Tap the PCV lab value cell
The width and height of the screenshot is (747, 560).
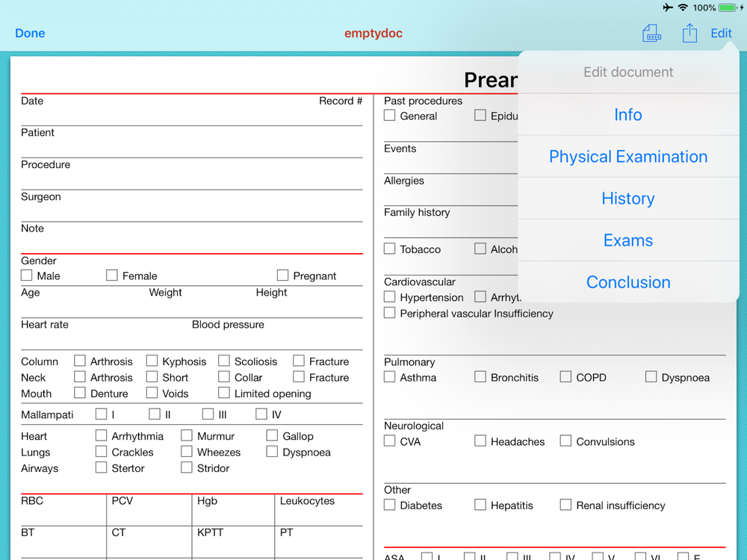[149, 510]
